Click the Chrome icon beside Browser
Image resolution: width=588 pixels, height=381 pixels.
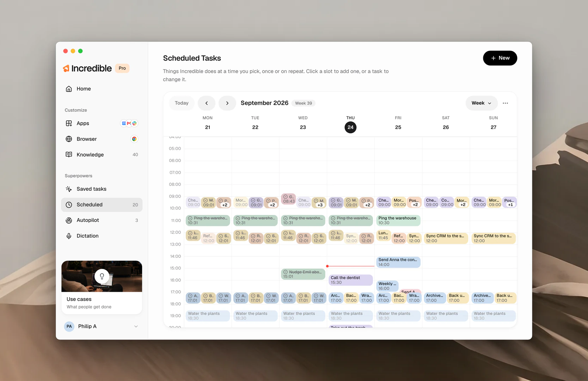(134, 139)
